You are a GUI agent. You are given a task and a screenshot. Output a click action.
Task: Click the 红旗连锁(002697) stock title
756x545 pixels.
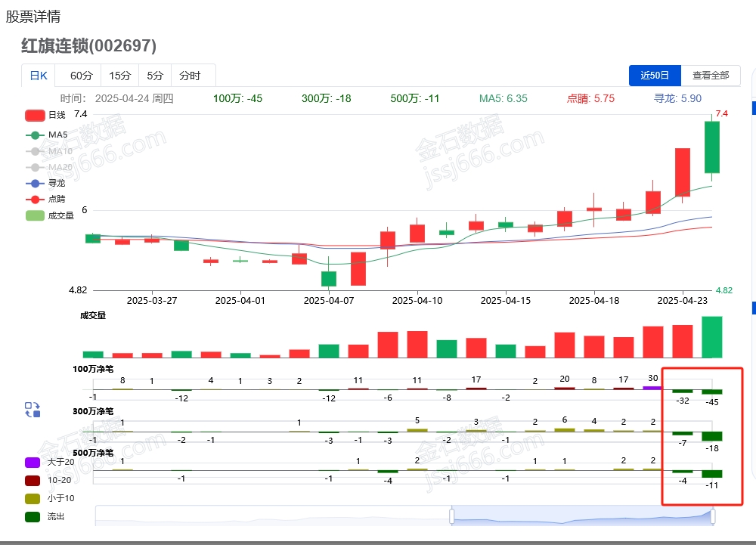tap(88, 46)
